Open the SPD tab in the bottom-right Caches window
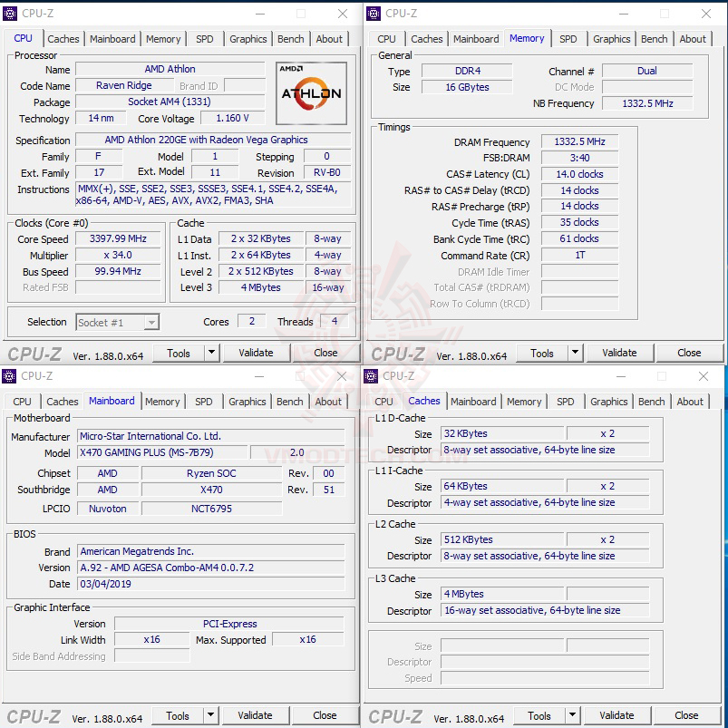Screen dimensions: 728x728 (x=565, y=402)
